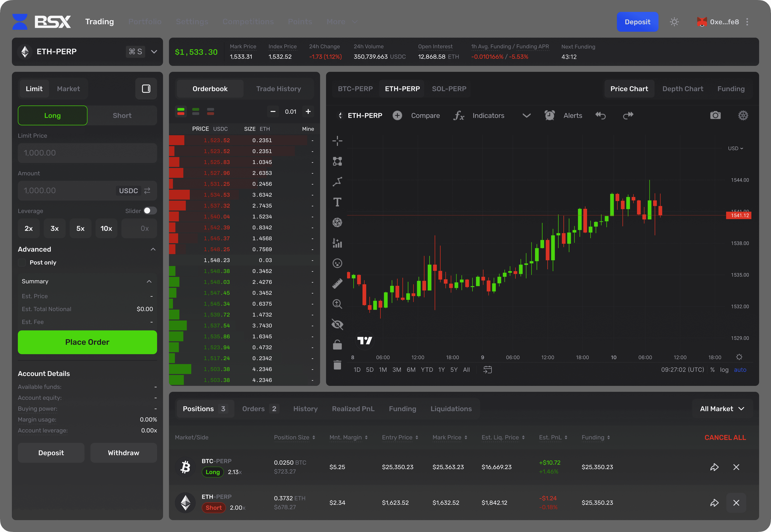Open the USD currency dropdown on chart
Screen dimensions: 771x532
(x=735, y=149)
